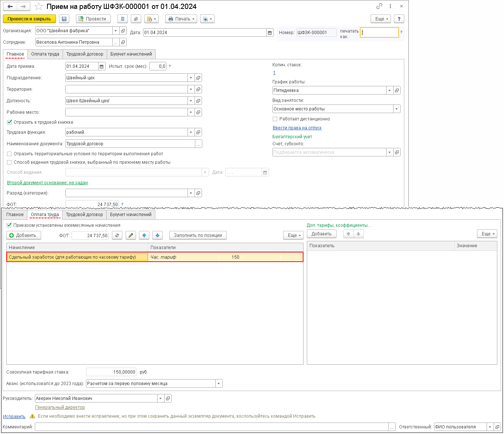Open the Организация record with its open icon
This screenshot has height=434, width=504.
[123, 31]
